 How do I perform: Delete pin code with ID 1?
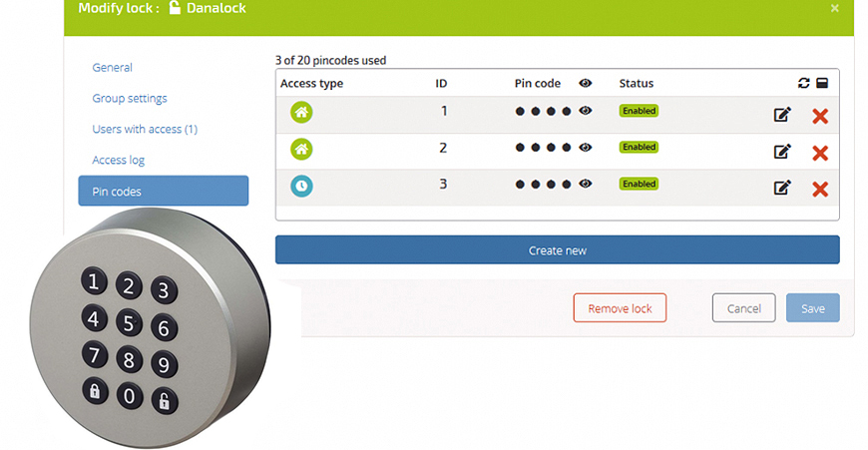[x=820, y=116]
